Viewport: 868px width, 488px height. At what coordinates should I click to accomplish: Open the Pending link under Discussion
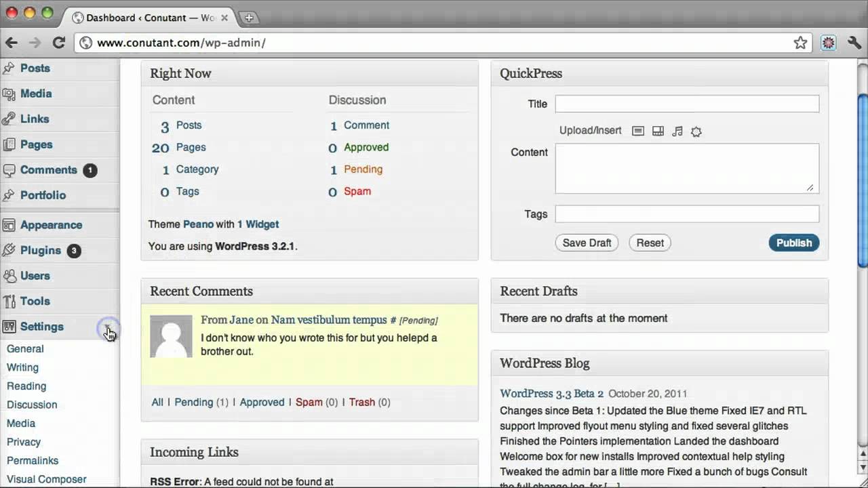pos(363,169)
